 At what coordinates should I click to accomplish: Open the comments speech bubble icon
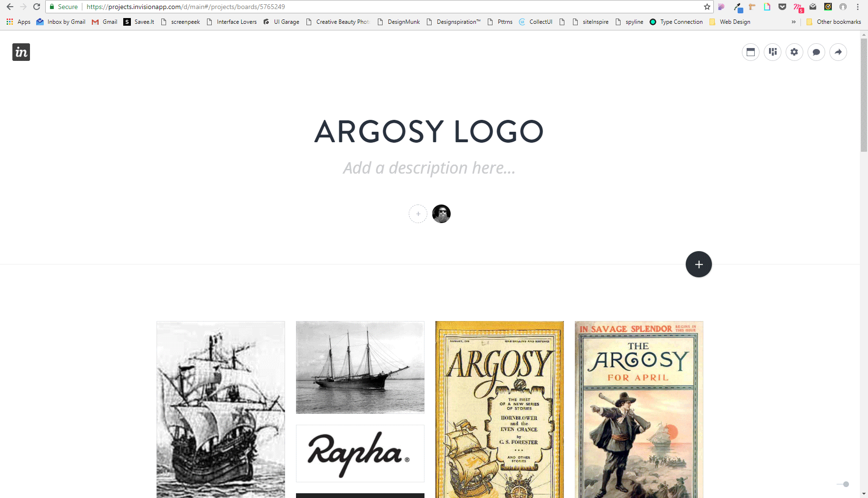pyautogui.click(x=816, y=52)
